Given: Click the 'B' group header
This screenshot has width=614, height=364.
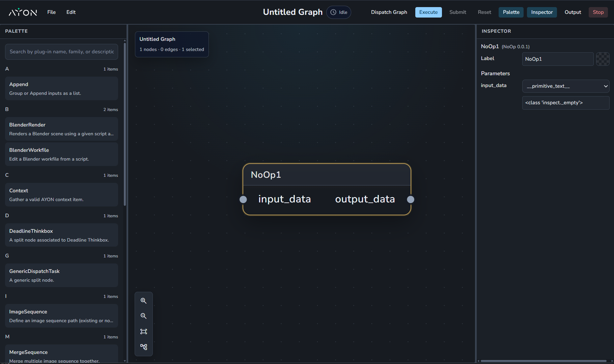Looking at the screenshot, I should (x=61, y=109).
